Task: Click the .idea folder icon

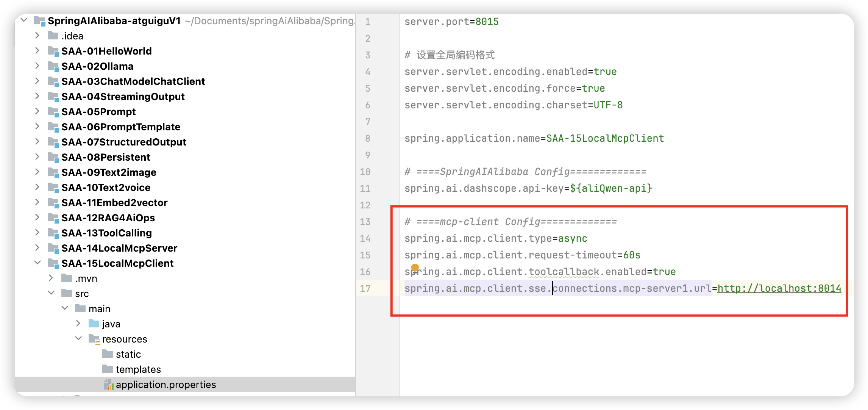Action: tap(53, 36)
